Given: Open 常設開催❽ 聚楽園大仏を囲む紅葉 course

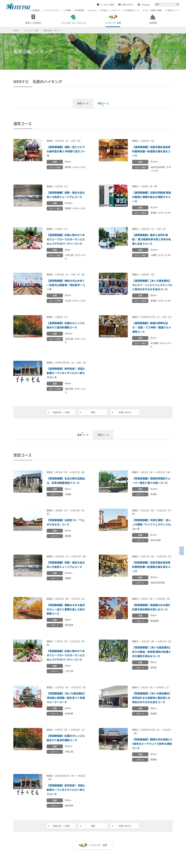Looking at the screenshot, I should 152,607.
